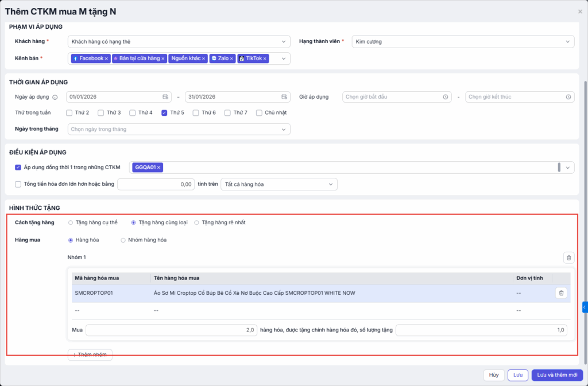The height and width of the screenshot is (386, 588).
Task: Choose Nhóm hàng hóa radio option
Action: tap(123, 240)
